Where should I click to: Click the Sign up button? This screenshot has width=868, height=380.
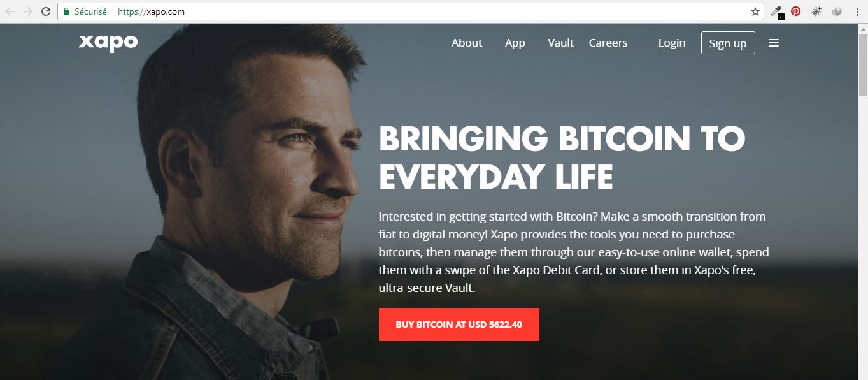click(x=728, y=43)
